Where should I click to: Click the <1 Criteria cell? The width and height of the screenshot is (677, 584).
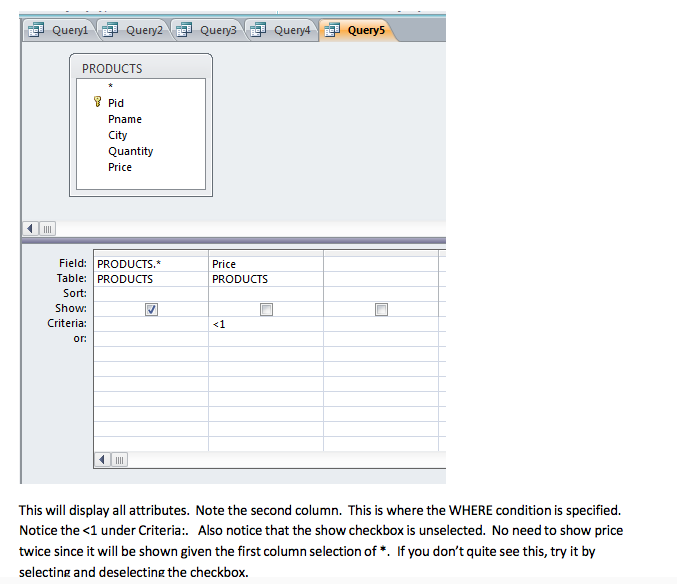pos(266,324)
